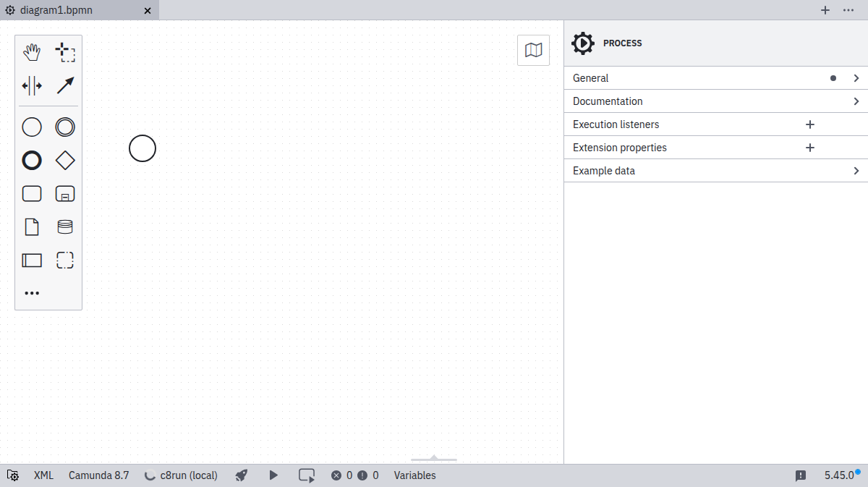Add an Execution listener with the plus button
Screen dimensions: 868x487
pos(809,124)
